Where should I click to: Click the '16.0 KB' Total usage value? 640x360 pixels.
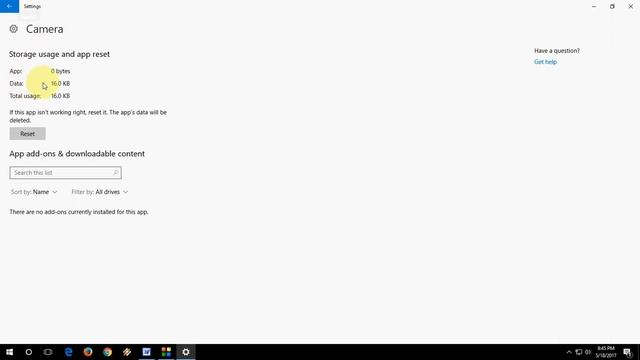point(60,96)
